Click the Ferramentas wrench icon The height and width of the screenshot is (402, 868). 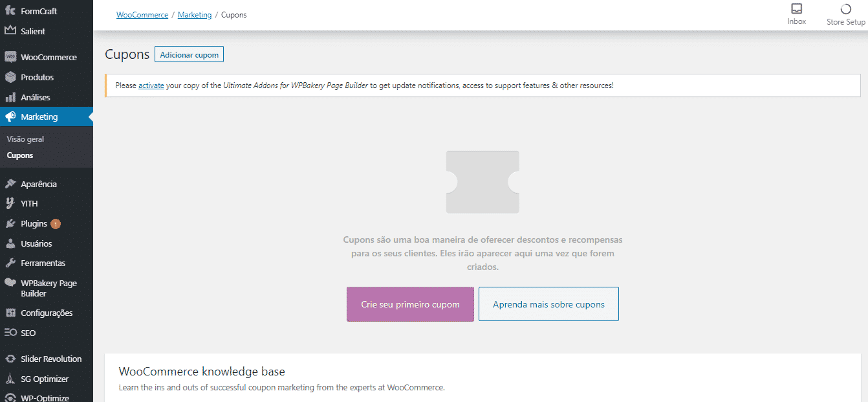10,263
